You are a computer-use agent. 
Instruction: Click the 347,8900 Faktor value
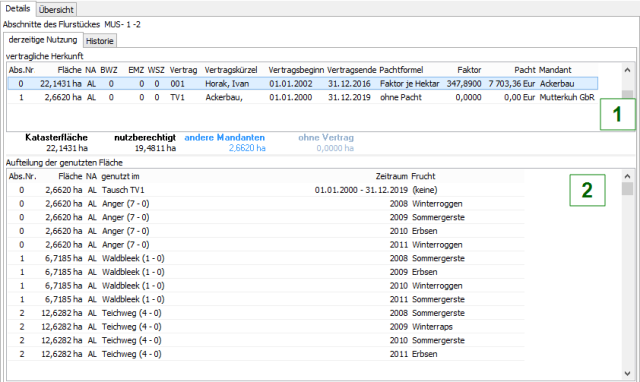pyautogui.click(x=464, y=84)
